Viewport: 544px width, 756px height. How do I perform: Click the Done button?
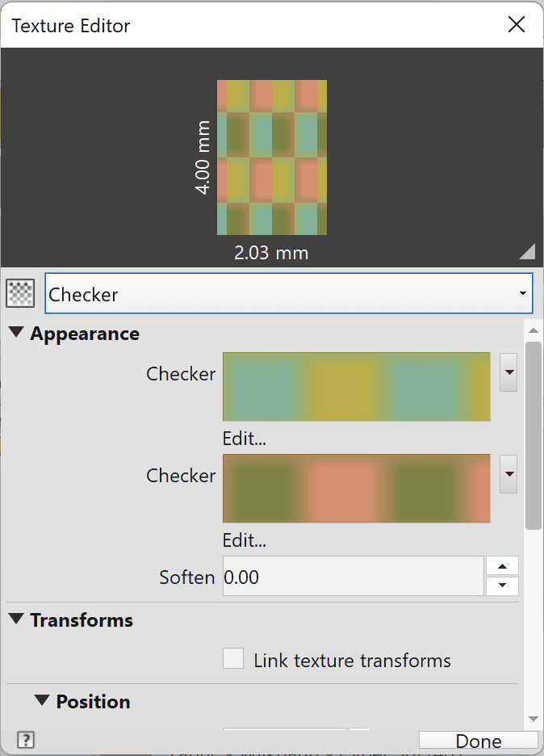click(479, 741)
